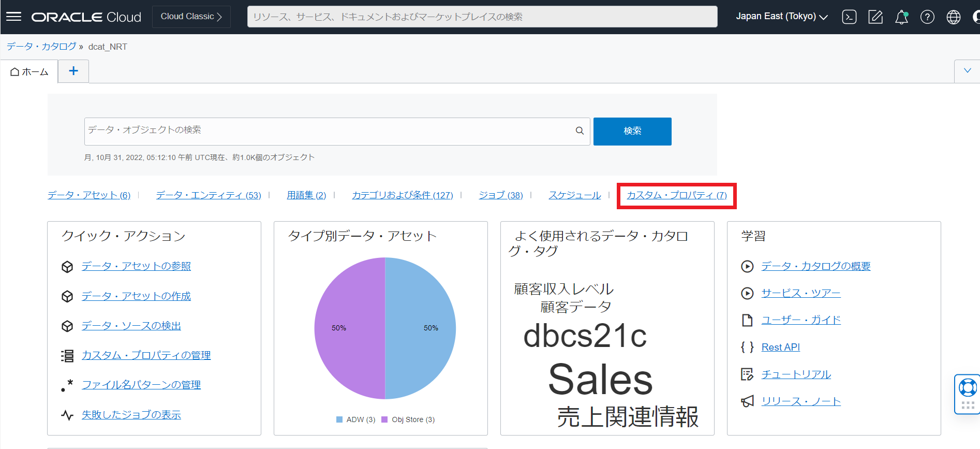The width and height of the screenshot is (980, 449).
Task: Click magnifier icon in data object search
Action: click(x=580, y=131)
